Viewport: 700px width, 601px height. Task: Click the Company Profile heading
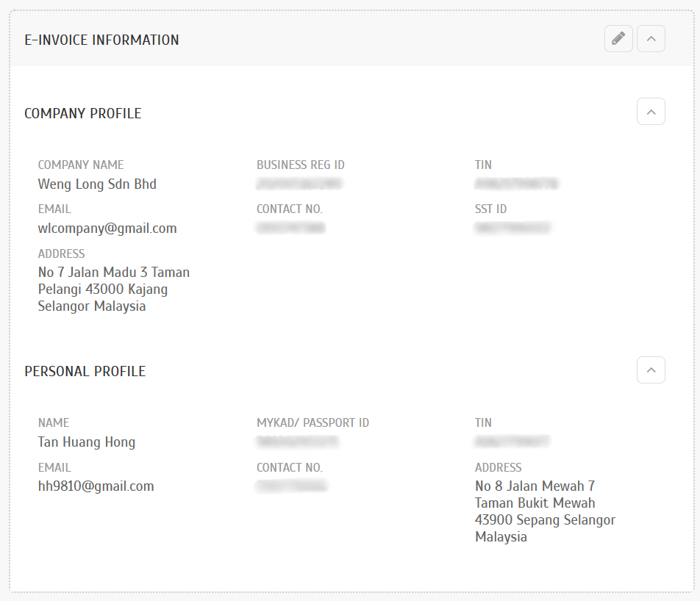(83, 113)
